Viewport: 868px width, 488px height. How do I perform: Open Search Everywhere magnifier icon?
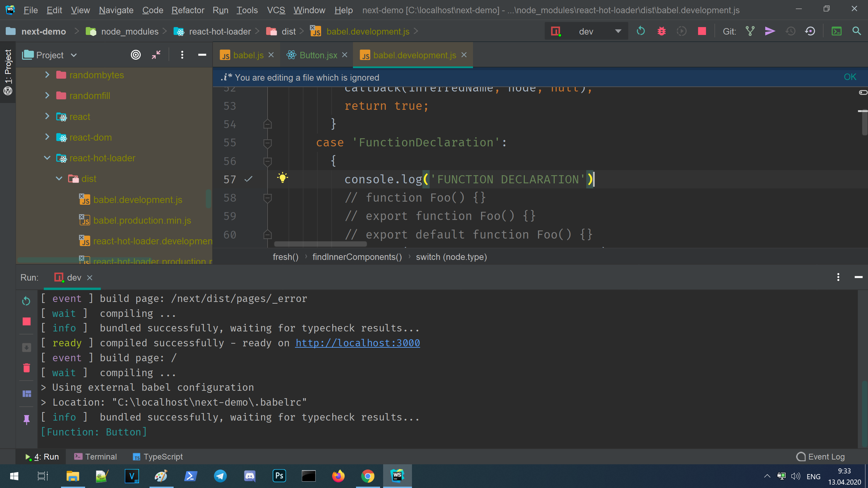856,31
